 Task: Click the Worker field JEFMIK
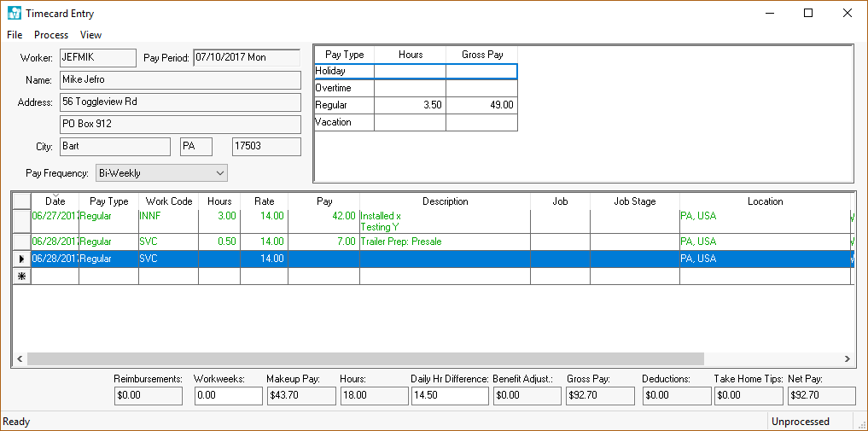click(97, 58)
